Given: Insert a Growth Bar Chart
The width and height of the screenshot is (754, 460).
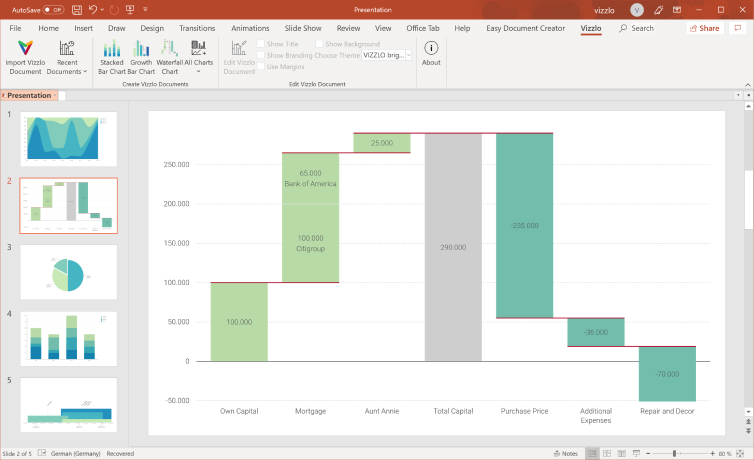Looking at the screenshot, I should point(141,58).
